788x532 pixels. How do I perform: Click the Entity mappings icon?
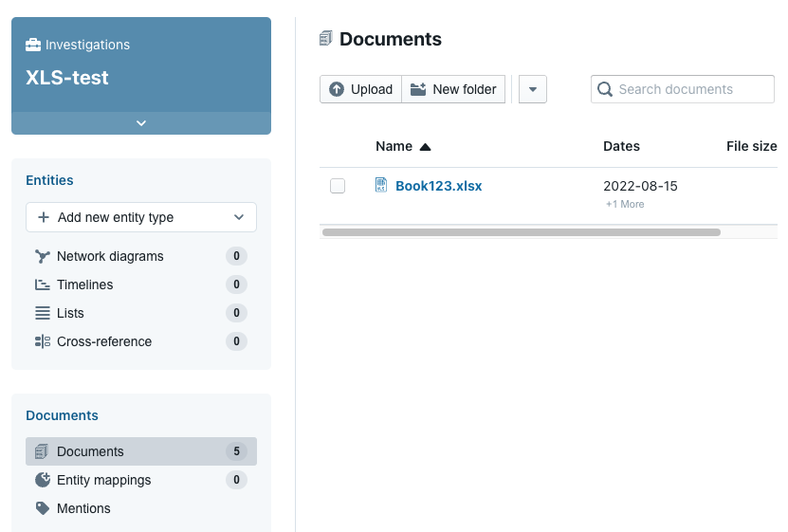click(x=43, y=480)
